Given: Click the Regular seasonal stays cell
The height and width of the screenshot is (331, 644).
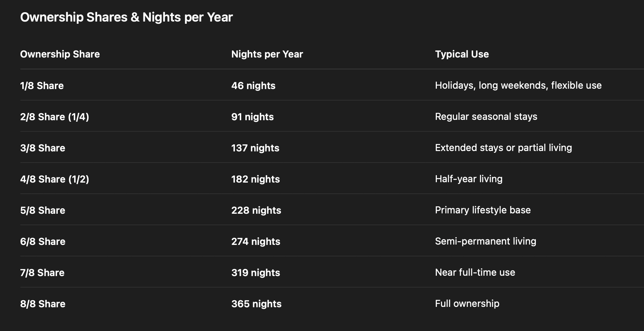Looking at the screenshot, I should (x=486, y=117).
